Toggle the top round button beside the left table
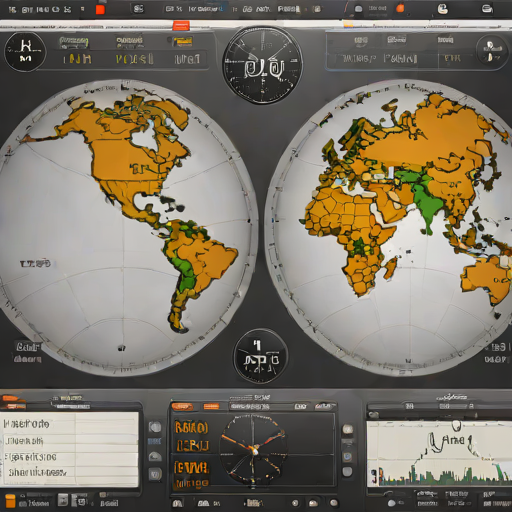The height and width of the screenshot is (512, 512). tap(155, 427)
